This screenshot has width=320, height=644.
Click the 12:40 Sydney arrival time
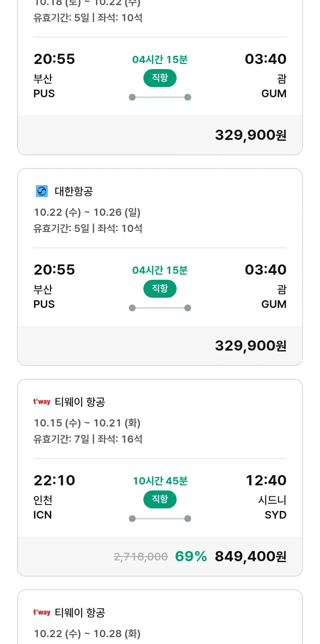coord(266,481)
